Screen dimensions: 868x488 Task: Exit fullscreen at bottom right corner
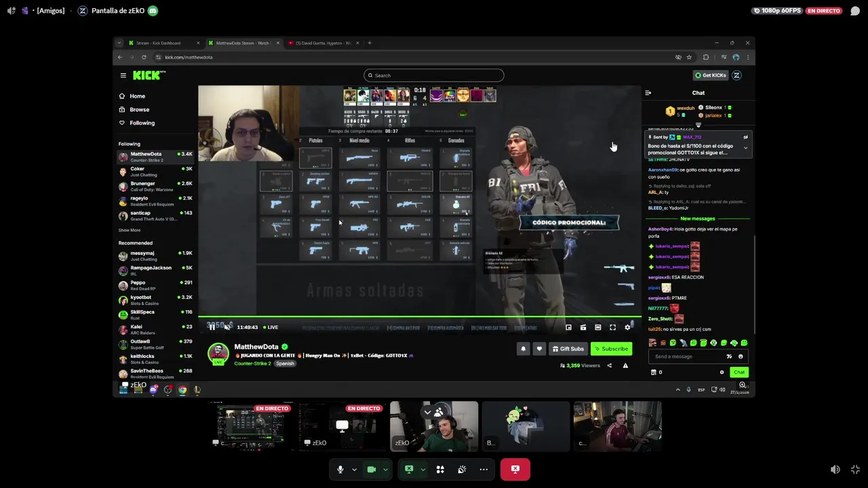[855, 469]
